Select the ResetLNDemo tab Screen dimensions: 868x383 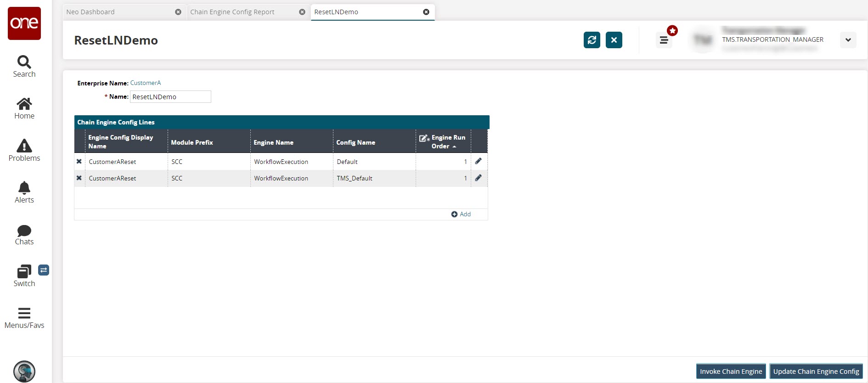pyautogui.click(x=336, y=12)
